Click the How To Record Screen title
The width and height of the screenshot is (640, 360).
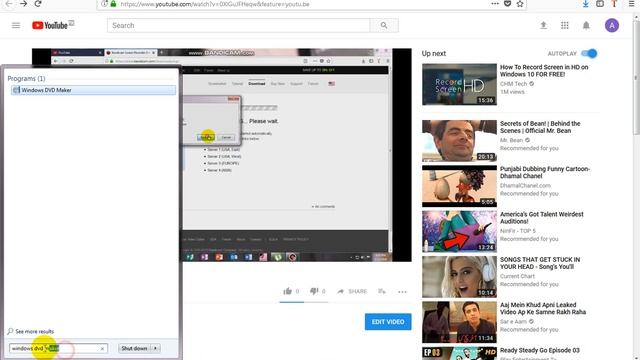[544, 71]
